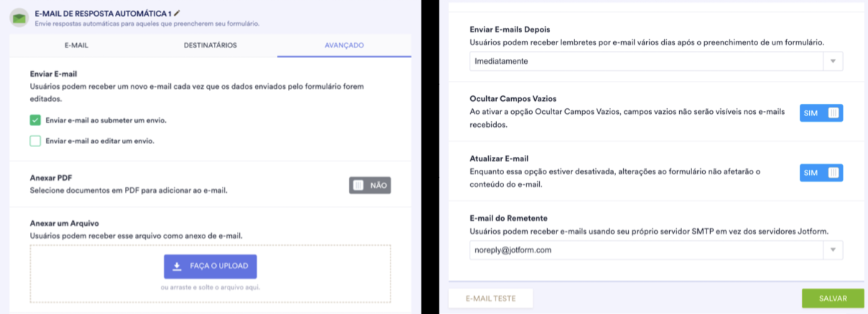Enable the Anexar PDF toggle

click(370, 185)
